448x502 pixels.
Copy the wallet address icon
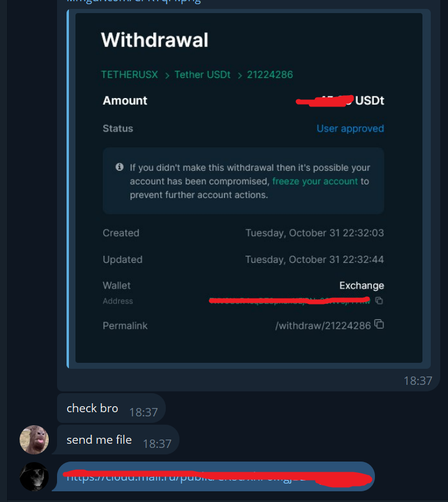(379, 300)
